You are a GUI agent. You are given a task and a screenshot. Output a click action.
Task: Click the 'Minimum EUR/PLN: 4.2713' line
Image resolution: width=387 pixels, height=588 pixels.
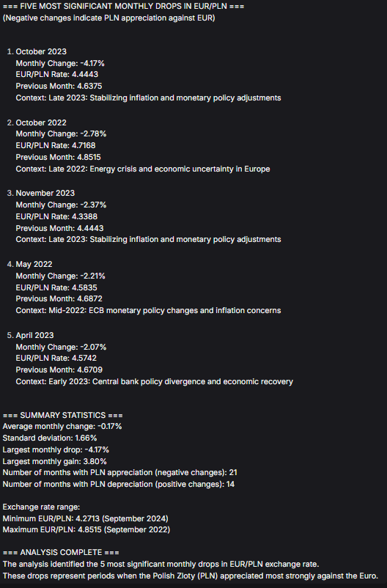pyautogui.click(x=86, y=518)
